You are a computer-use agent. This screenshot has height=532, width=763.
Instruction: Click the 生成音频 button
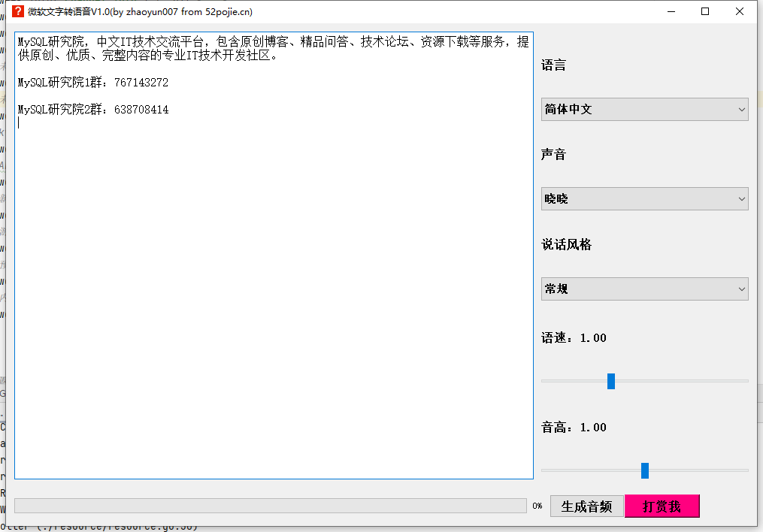586,506
